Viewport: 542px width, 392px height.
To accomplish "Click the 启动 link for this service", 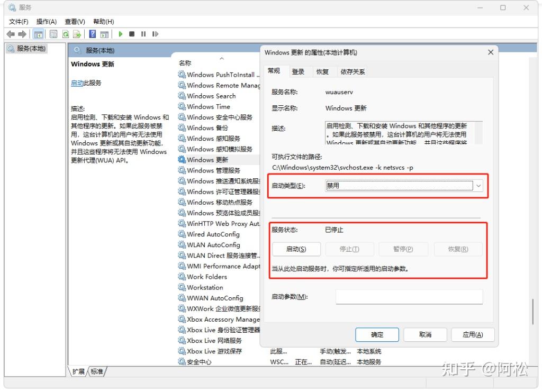I will coord(77,83).
